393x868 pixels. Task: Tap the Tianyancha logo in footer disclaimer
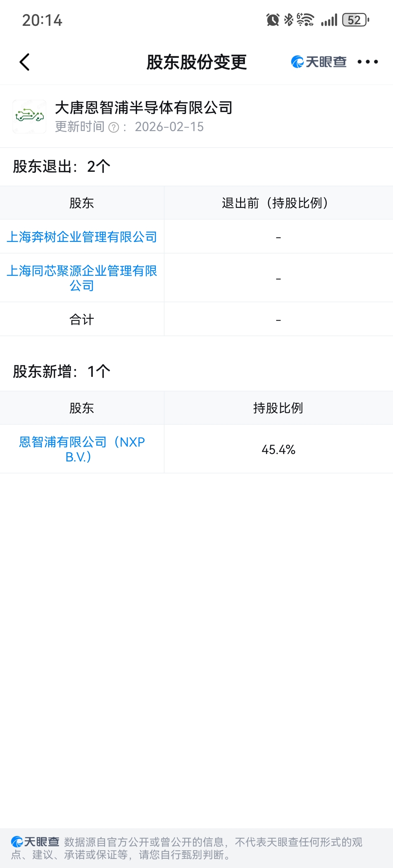(x=35, y=842)
